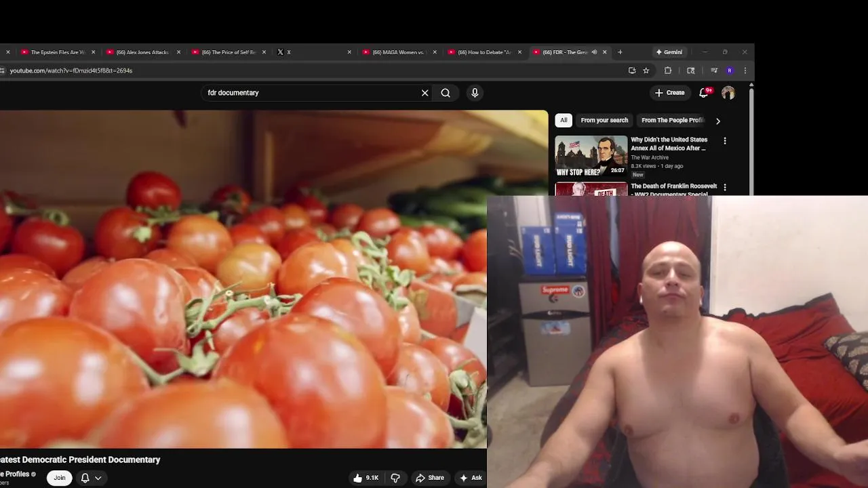
Task: Open YouTube notifications bell
Action: pyautogui.click(x=704, y=93)
